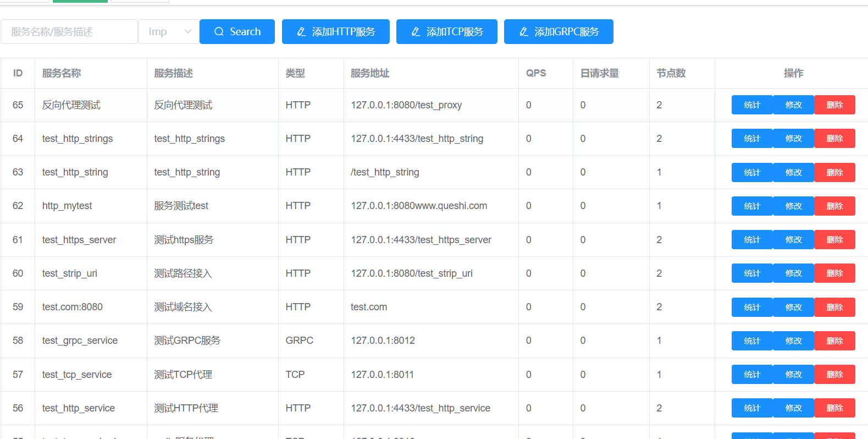Image resolution: width=868 pixels, height=439 pixels.
Task: Open 统计 for test_https_server row
Action: tap(752, 240)
